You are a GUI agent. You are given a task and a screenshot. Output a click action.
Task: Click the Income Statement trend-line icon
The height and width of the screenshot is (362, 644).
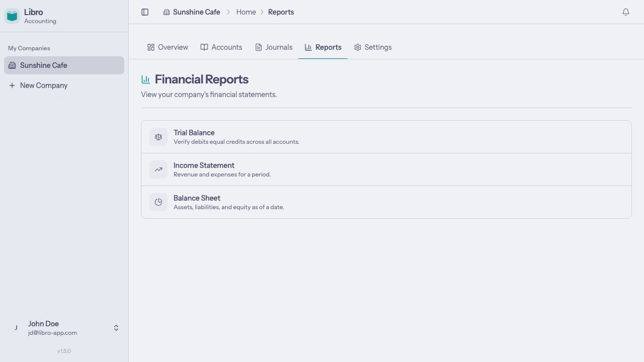[x=158, y=169]
